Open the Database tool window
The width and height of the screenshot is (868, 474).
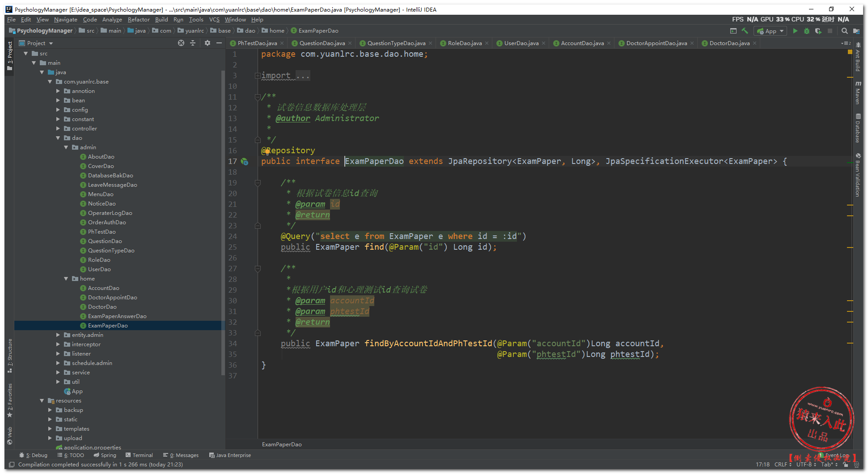pyautogui.click(x=858, y=128)
